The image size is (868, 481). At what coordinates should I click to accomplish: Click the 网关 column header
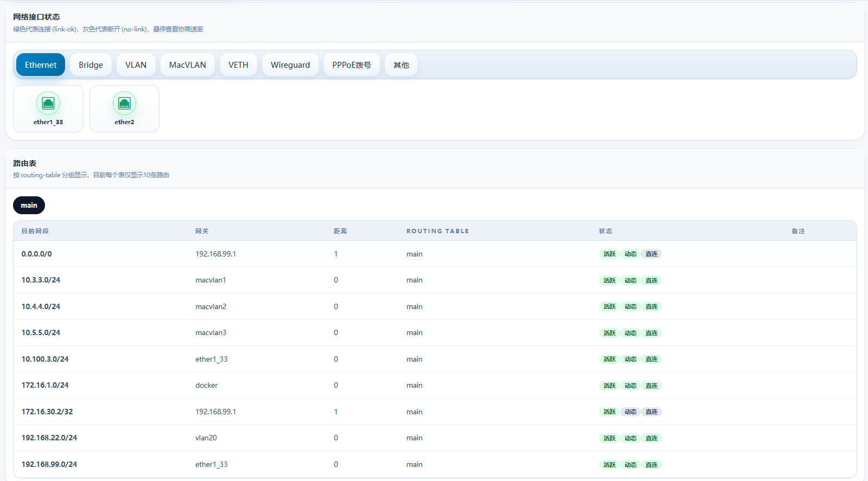[x=202, y=231]
